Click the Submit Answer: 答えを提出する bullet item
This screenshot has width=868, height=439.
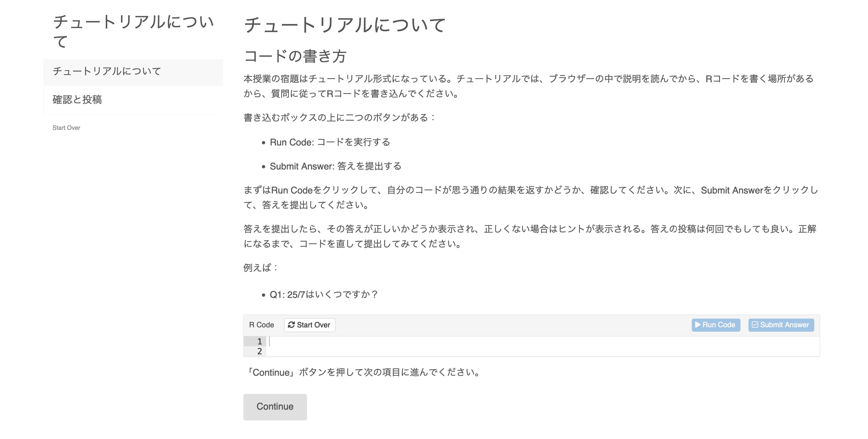coord(335,166)
